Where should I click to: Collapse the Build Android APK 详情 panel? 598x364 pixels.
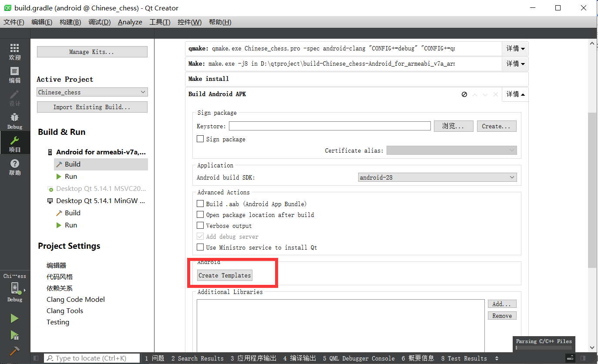pos(515,94)
